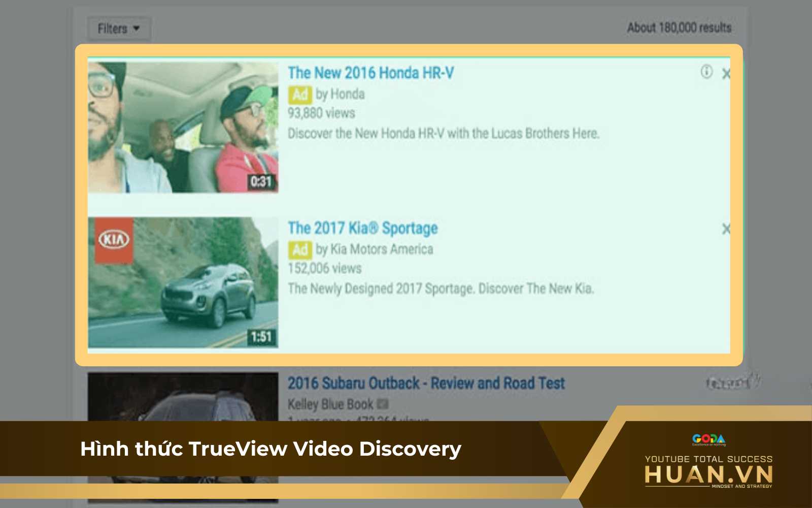The width and height of the screenshot is (812, 508).
Task: Click the 152,006 views text
Action: (x=325, y=268)
